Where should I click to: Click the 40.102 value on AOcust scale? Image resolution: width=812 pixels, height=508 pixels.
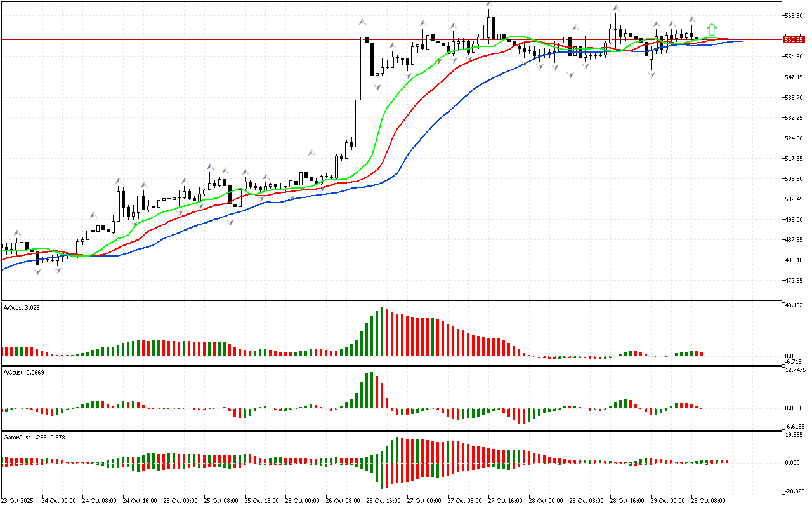pos(794,305)
